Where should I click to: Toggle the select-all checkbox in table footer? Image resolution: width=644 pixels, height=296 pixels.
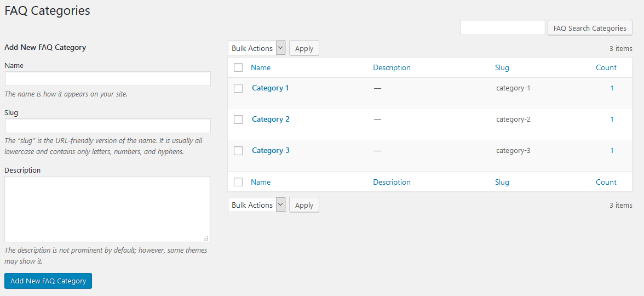click(238, 182)
